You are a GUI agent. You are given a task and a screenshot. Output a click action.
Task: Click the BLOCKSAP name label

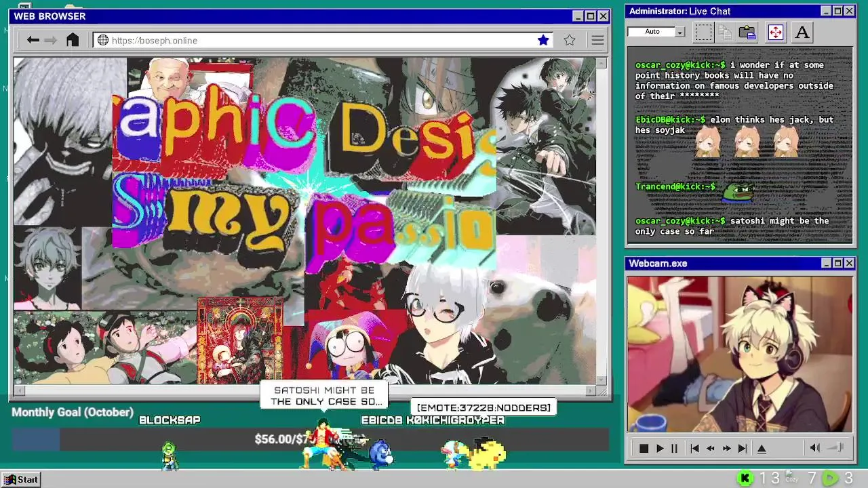[170, 420]
